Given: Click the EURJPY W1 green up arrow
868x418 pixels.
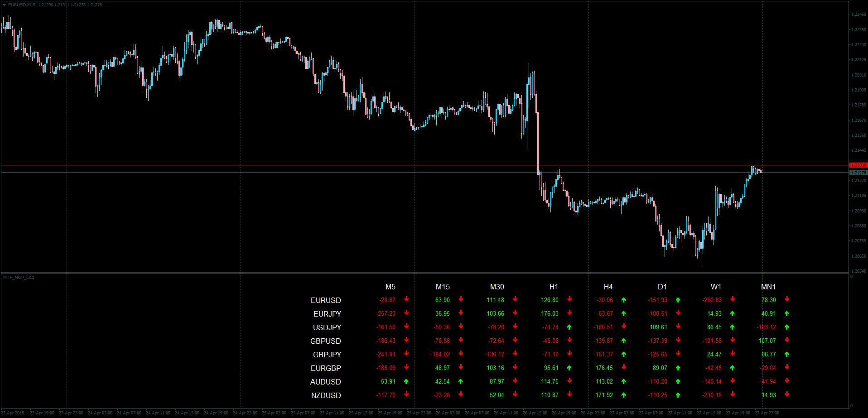Looking at the screenshot, I should [733, 313].
